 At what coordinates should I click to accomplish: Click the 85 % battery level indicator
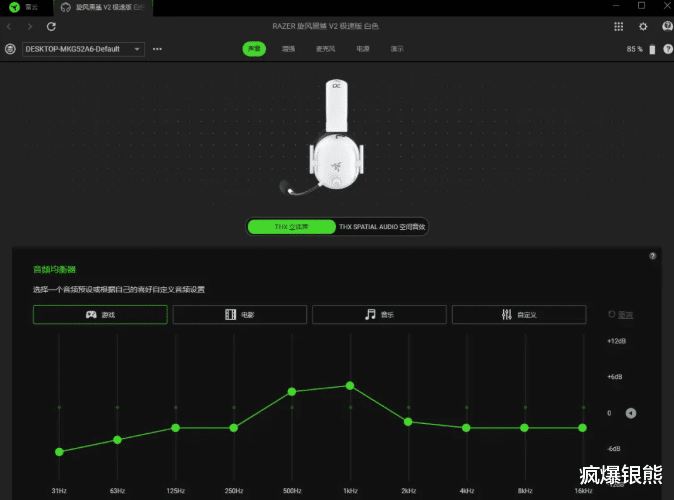(x=640, y=49)
